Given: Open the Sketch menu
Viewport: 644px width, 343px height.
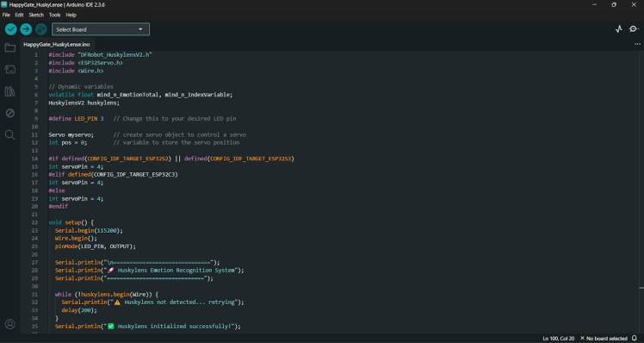Looking at the screenshot, I should pos(36,15).
